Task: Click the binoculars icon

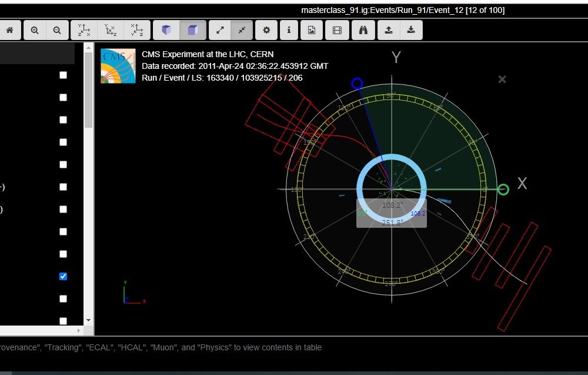Action: [363, 30]
